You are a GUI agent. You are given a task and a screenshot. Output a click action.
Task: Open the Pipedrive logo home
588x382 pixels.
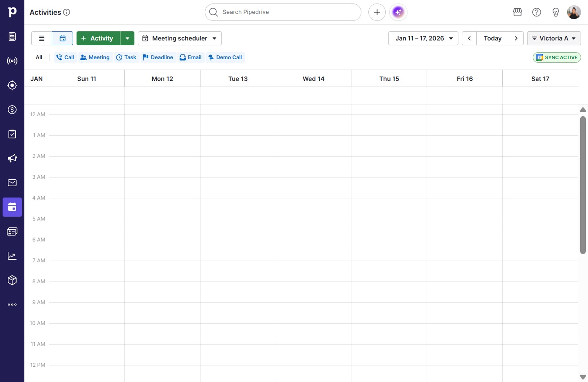pos(12,12)
